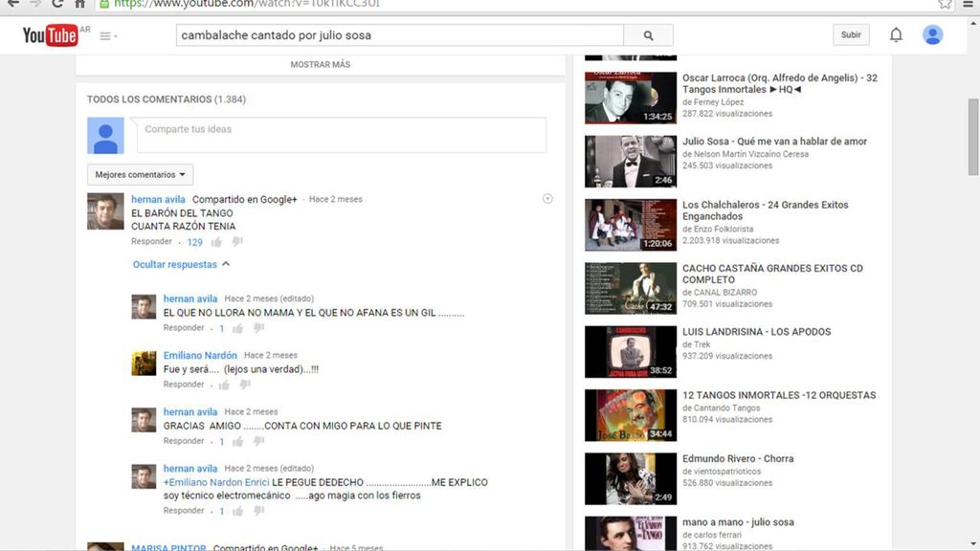Open Emiliano Nardón's profile name

[200, 356]
